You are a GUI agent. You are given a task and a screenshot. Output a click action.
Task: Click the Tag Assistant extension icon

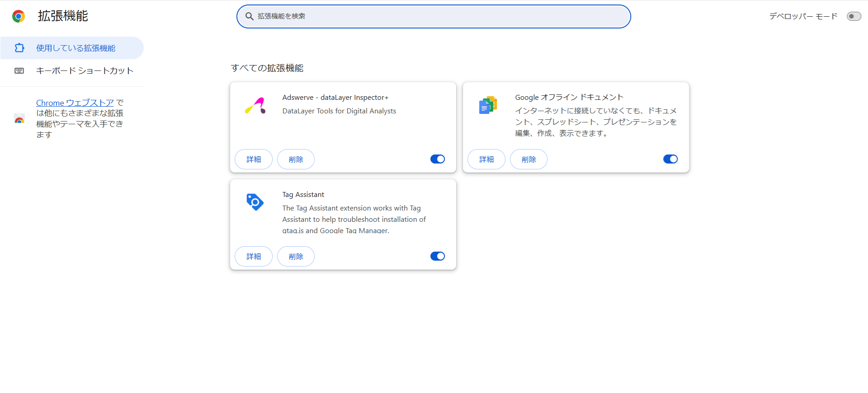point(255,202)
